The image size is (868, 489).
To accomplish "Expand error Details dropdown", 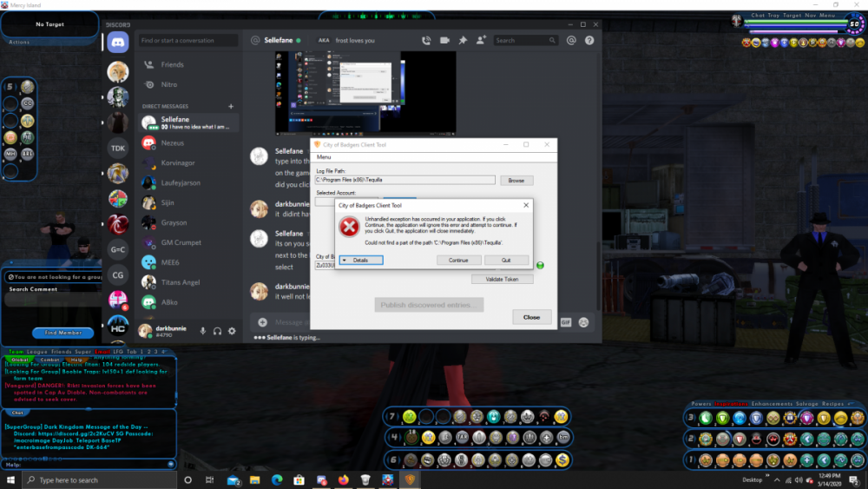I will click(x=361, y=261).
